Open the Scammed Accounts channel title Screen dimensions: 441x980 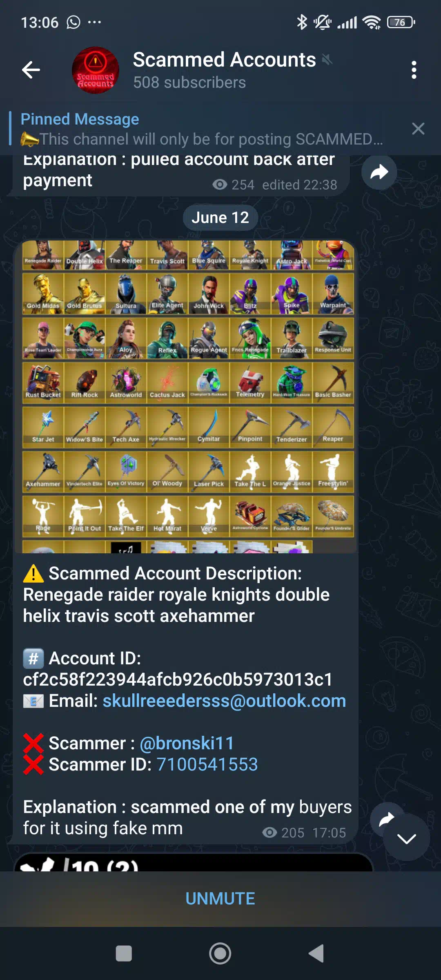click(224, 60)
